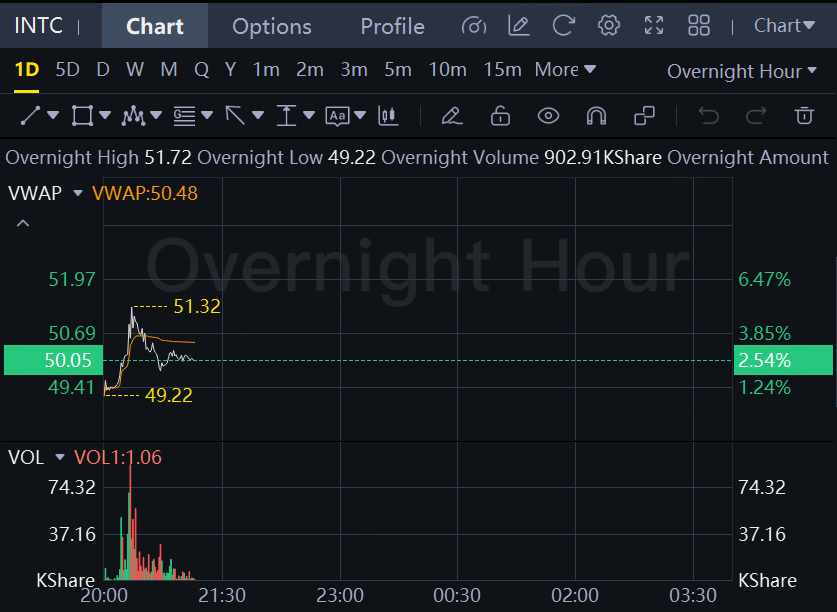
Task: Delete drawings with the trash icon
Action: (x=804, y=116)
